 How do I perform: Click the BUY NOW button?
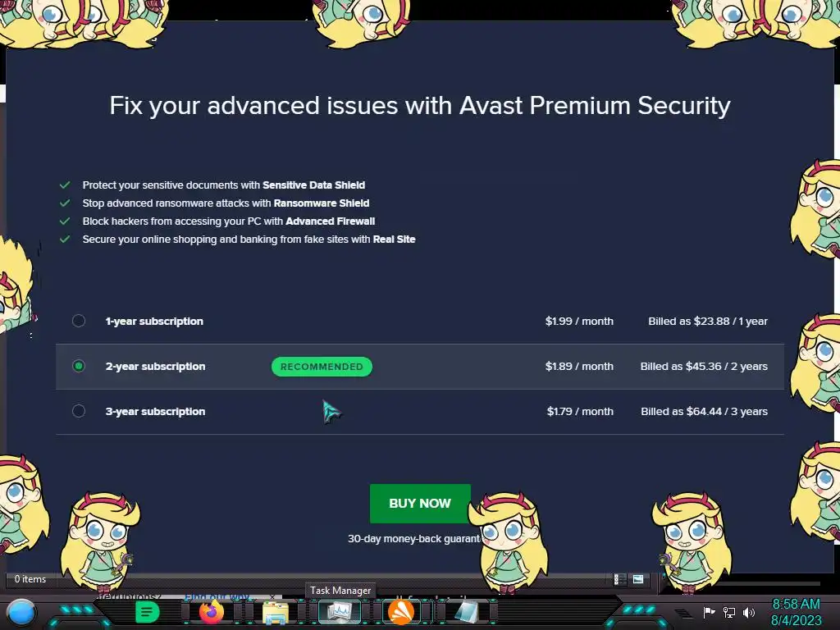pos(420,503)
